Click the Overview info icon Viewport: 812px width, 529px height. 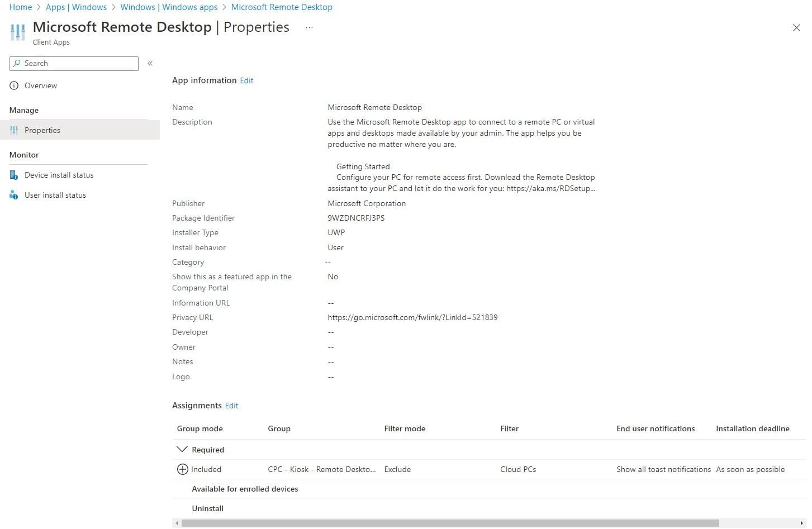pos(14,85)
